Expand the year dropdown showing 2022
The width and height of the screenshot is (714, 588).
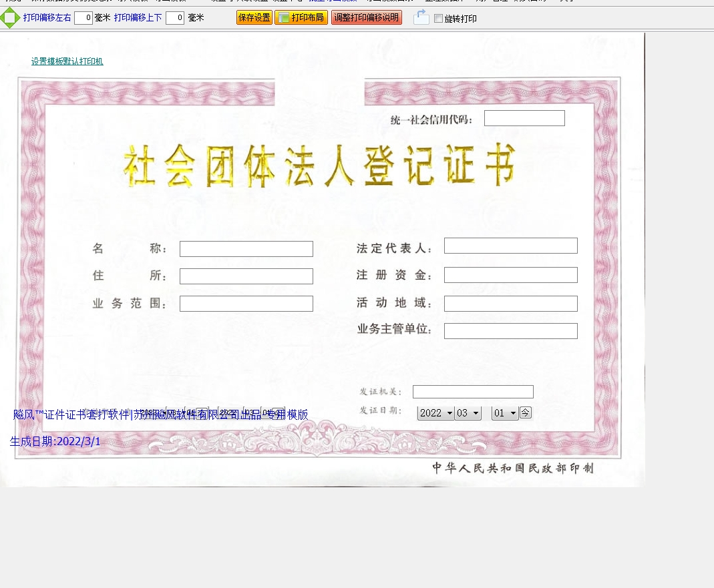435,413
